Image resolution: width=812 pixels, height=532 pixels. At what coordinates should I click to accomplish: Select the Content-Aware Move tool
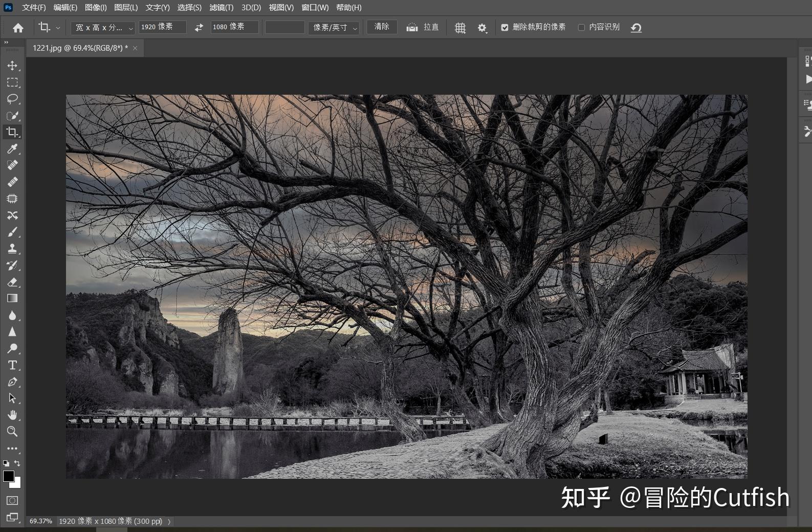12,215
